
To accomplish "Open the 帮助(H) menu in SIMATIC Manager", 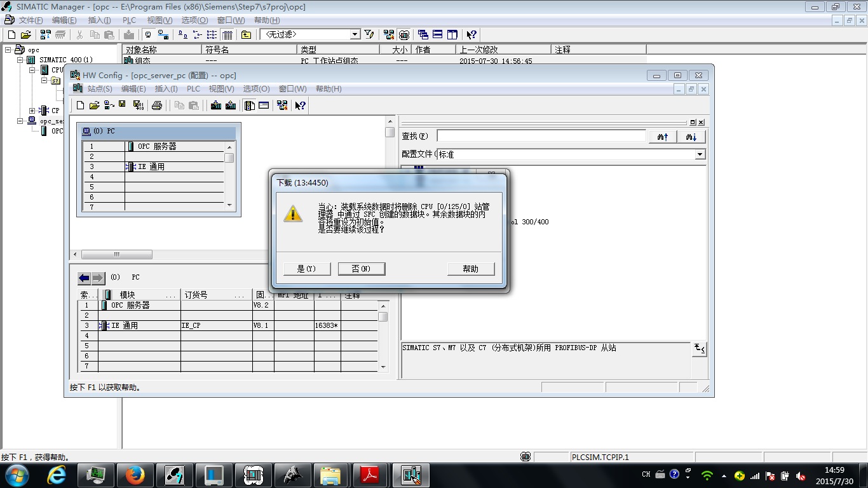I will 267,20.
